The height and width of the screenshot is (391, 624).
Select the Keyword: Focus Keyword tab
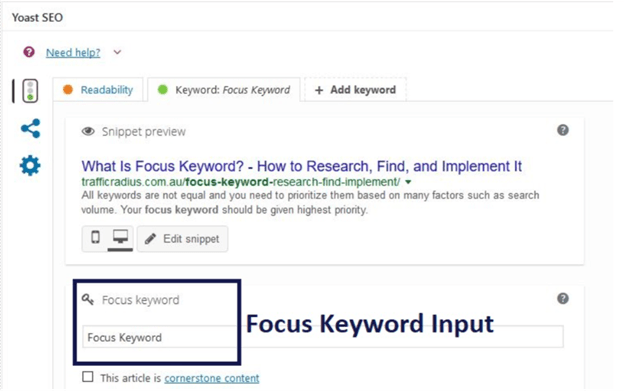[x=224, y=90]
